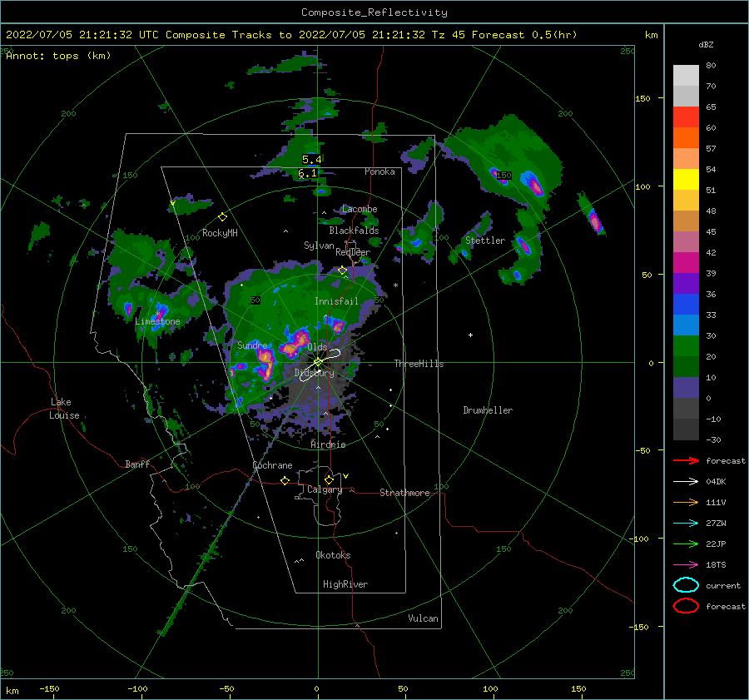Viewport: 749px width, 700px height.
Task: Click the Okotoks label
Action: 333,555
